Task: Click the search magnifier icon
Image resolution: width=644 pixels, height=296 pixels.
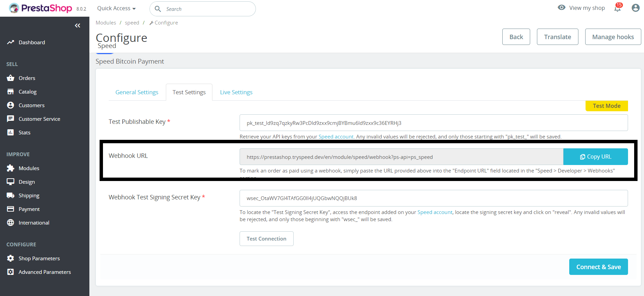Action: pos(158,9)
